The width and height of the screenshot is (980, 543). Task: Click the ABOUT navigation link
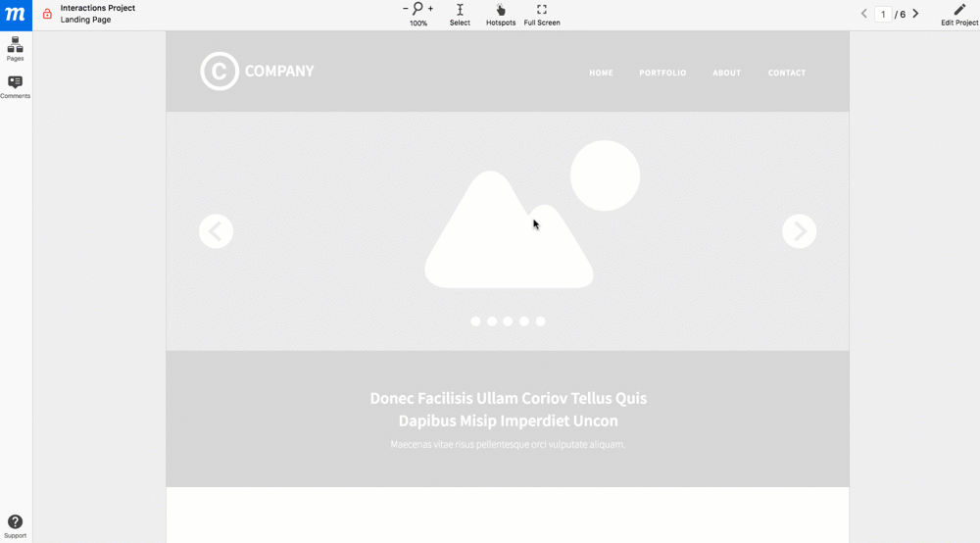(x=726, y=73)
